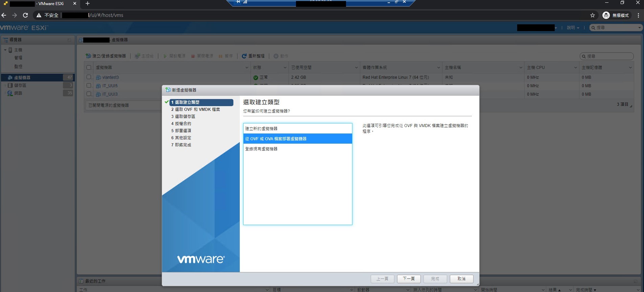
Task: Click the 建立/登錄虛擬機器 toolbar icon
Action: (x=88, y=56)
